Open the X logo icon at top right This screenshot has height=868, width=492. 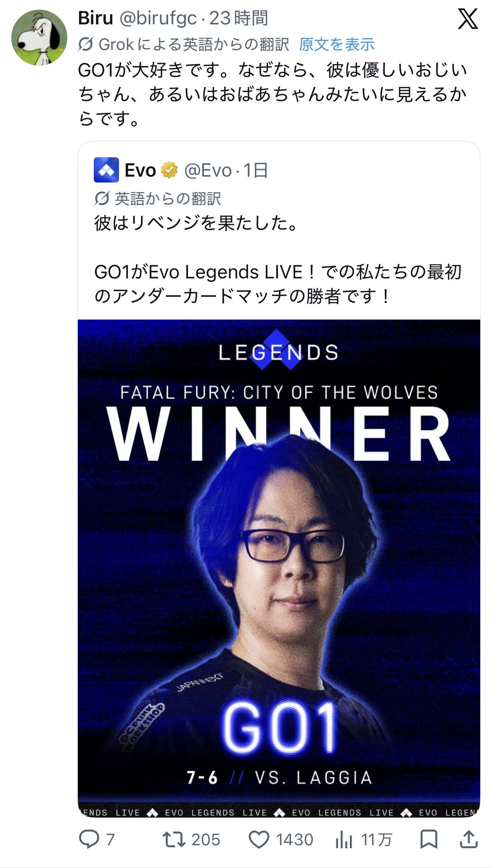point(468,19)
